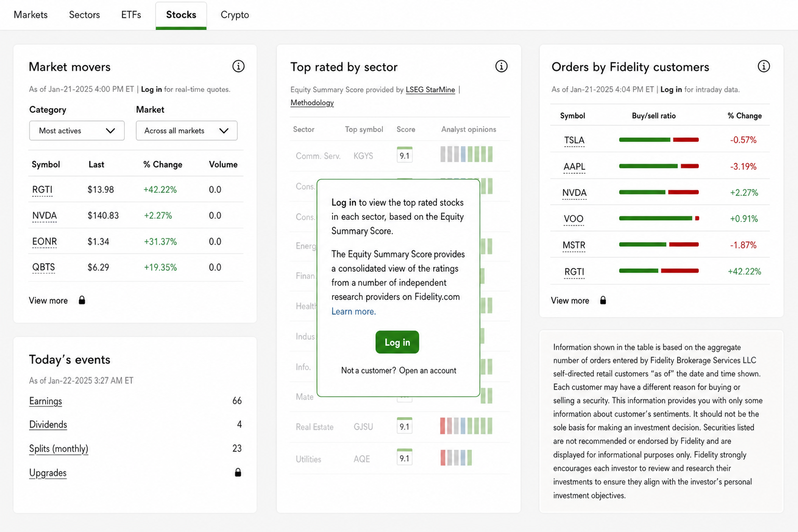Screen dimensions: 798x532
Task: Click the $1.34 last price
Action: tap(98, 242)
